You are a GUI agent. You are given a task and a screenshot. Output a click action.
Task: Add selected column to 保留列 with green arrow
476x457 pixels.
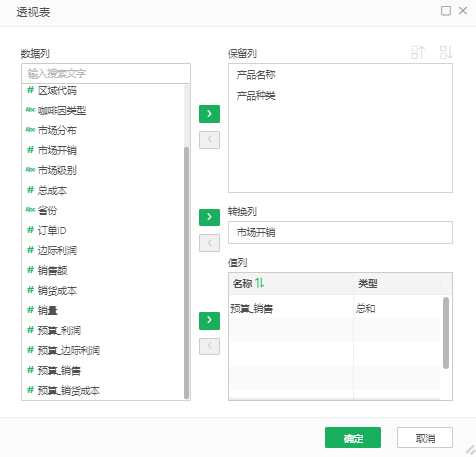tap(209, 114)
